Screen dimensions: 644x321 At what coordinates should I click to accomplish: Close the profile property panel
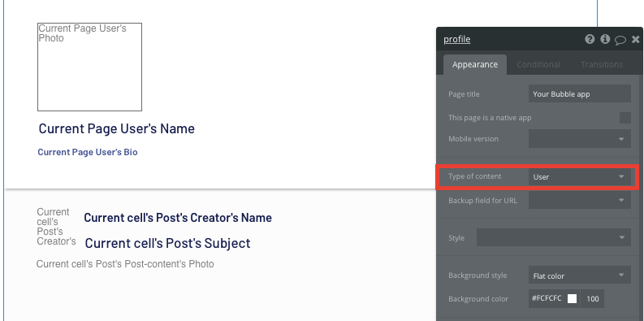click(635, 40)
